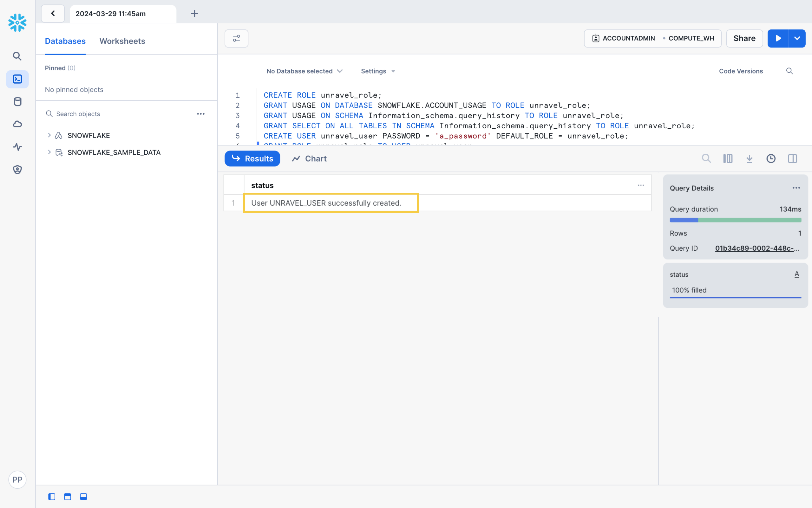Open the Query ID link
The height and width of the screenshot is (508, 812).
pyautogui.click(x=756, y=248)
